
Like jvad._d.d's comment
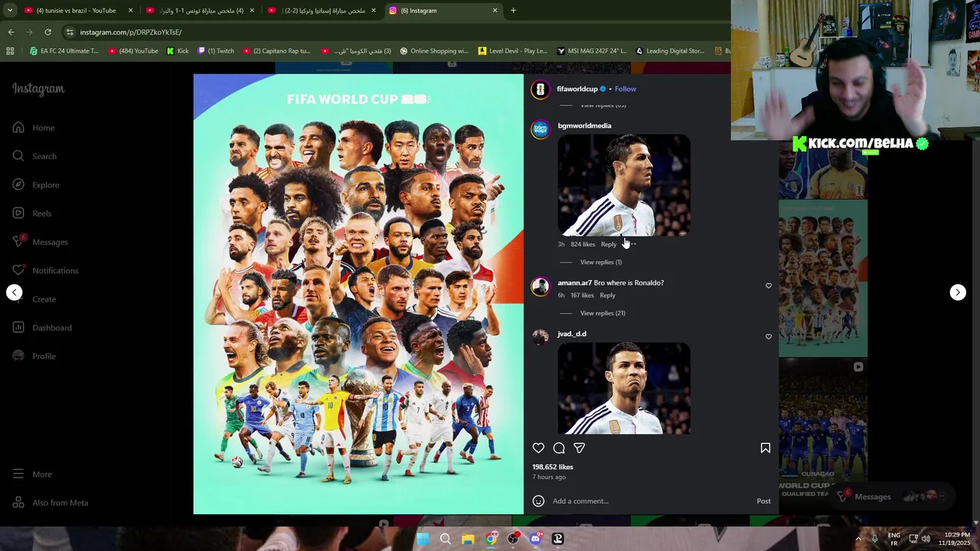tap(769, 337)
